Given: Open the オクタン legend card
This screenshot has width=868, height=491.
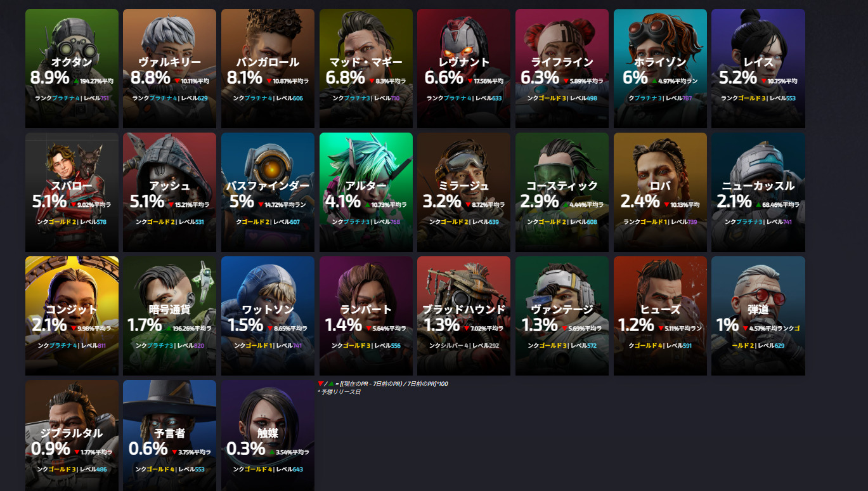Looking at the screenshot, I should pyautogui.click(x=72, y=69).
